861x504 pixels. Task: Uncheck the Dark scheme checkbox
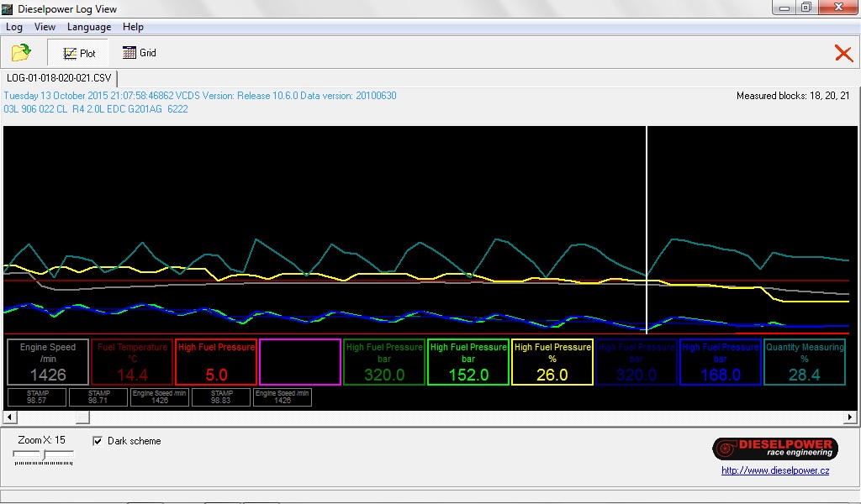click(x=98, y=441)
